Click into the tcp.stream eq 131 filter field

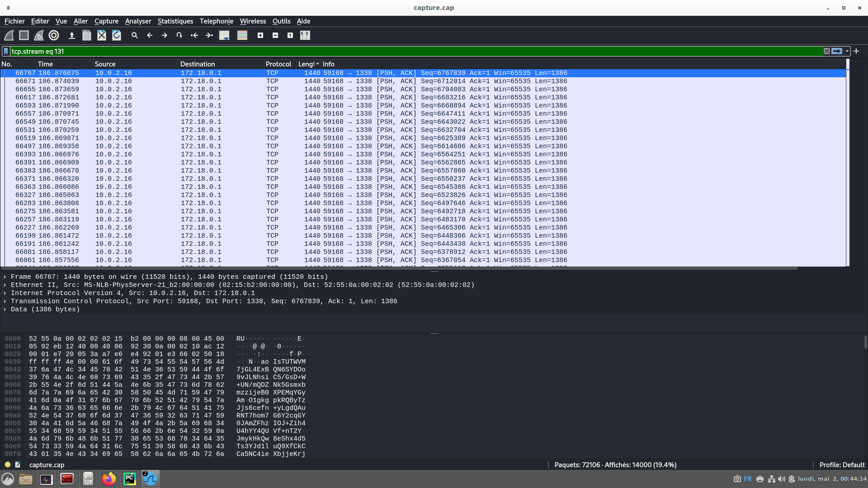pyautogui.click(x=416, y=52)
